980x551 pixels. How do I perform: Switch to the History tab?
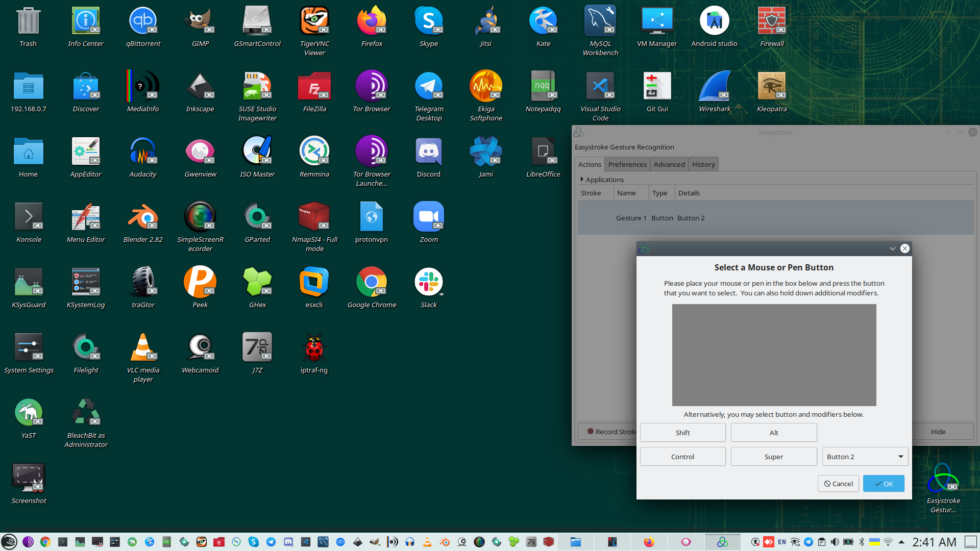pyautogui.click(x=703, y=164)
